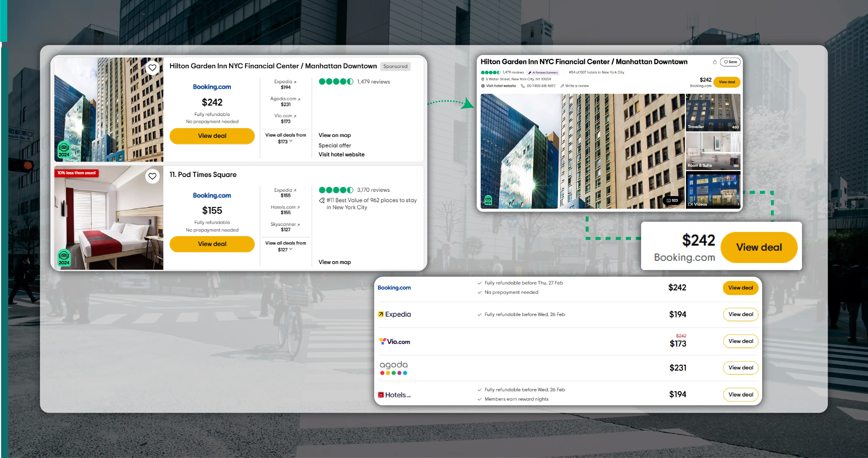Open the Special offer link
Viewport: 868px width, 458px height.
coord(335,145)
